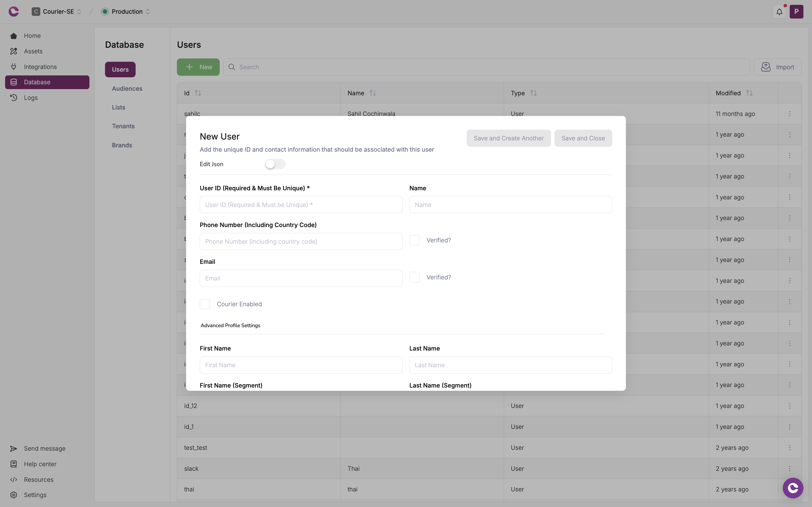Open notifications via the bell icon
Screen dimensions: 812x507
point(780,11)
